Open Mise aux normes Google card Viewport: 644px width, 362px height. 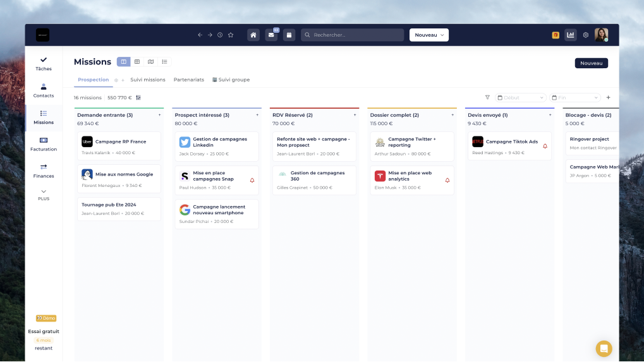click(119, 179)
